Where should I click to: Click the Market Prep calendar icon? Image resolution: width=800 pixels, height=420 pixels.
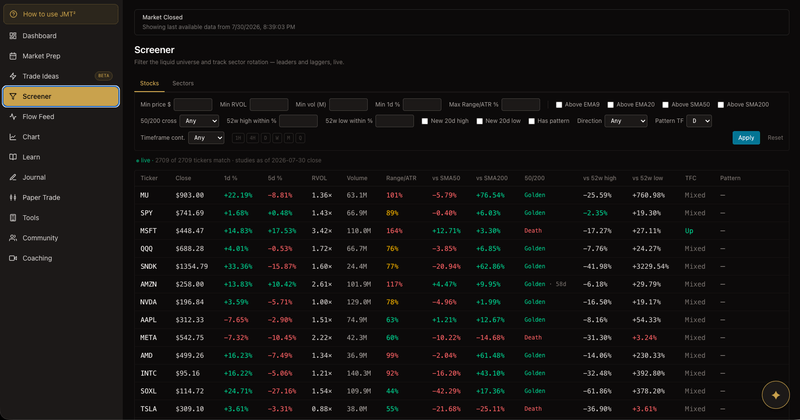[x=13, y=56]
